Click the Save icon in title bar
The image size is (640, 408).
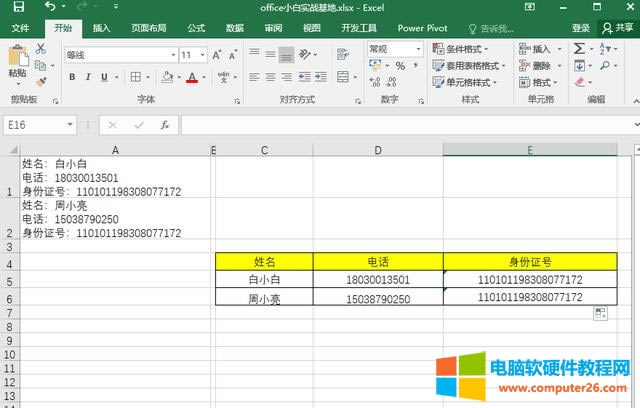tap(18, 7)
